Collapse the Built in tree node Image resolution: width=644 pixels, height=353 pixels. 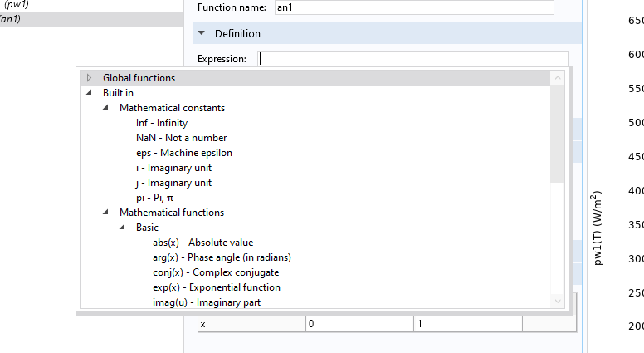[89, 93]
